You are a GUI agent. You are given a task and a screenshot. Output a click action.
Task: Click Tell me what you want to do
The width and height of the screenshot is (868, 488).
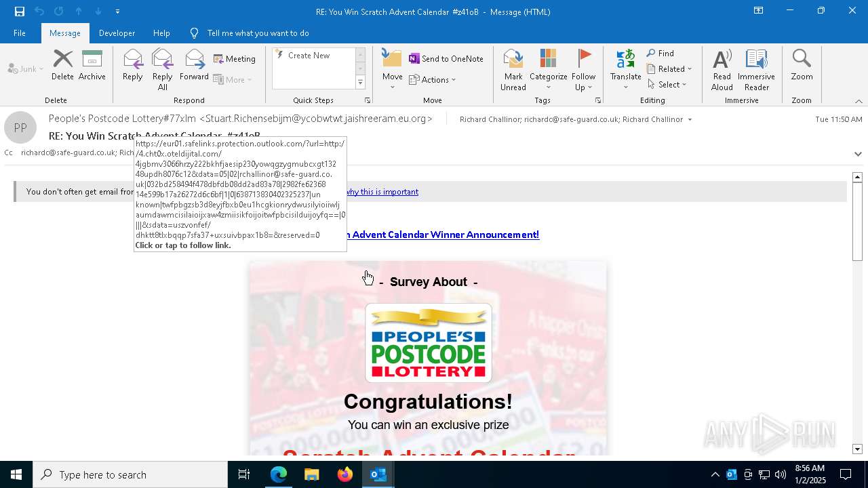258,33
